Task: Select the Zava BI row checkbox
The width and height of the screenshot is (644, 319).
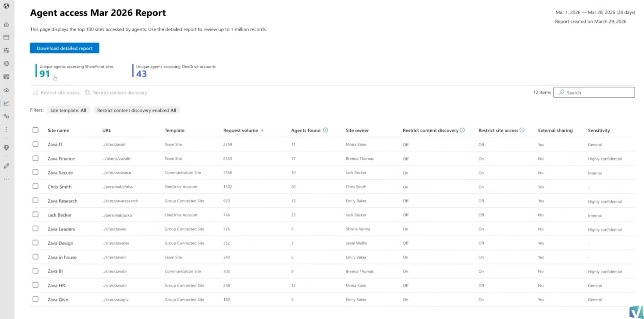Action: tap(35, 271)
